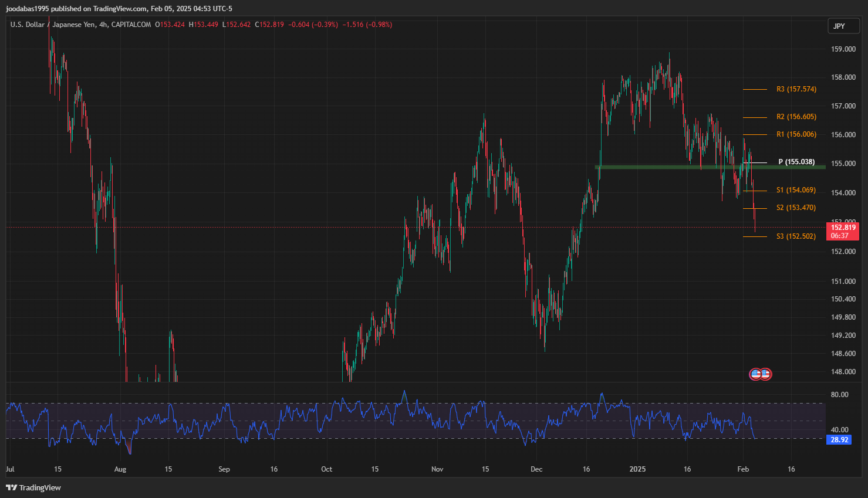The image size is (868, 498).
Task: Click the CAPITALCOM source label
Action: pos(131,25)
